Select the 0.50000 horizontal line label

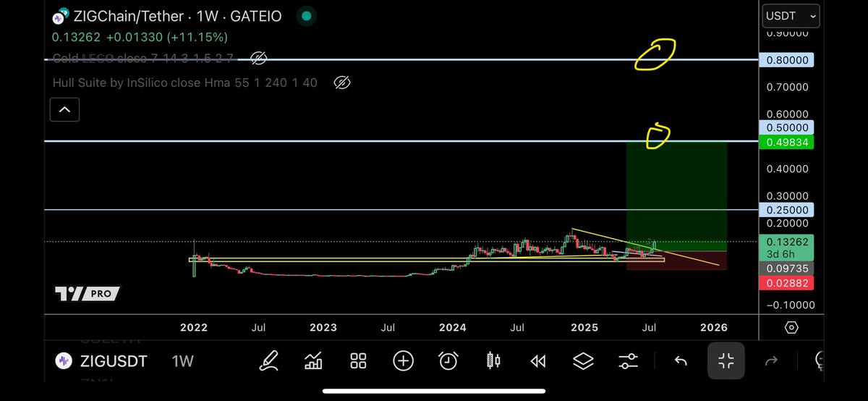788,127
